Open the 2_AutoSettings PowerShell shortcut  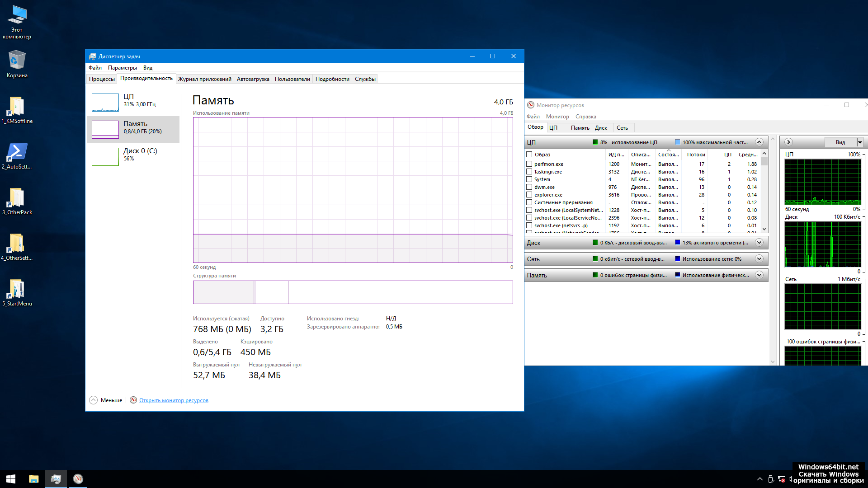point(17,153)
